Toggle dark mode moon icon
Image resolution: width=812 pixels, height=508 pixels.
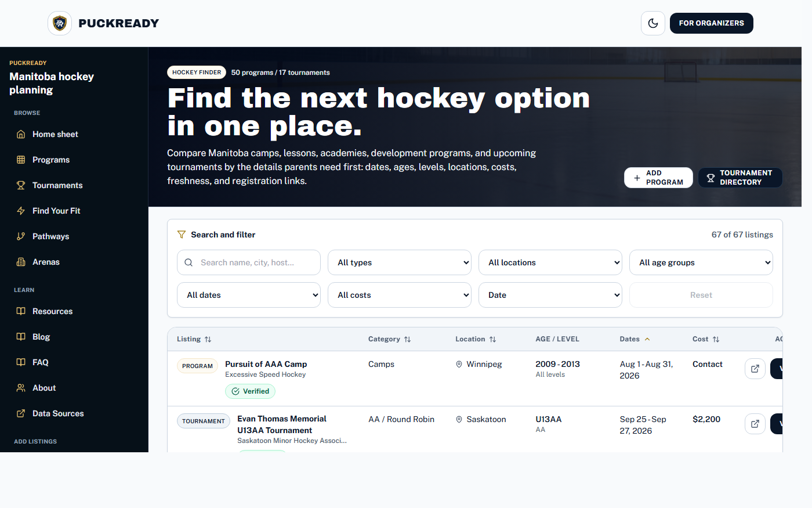coord(653,23)
